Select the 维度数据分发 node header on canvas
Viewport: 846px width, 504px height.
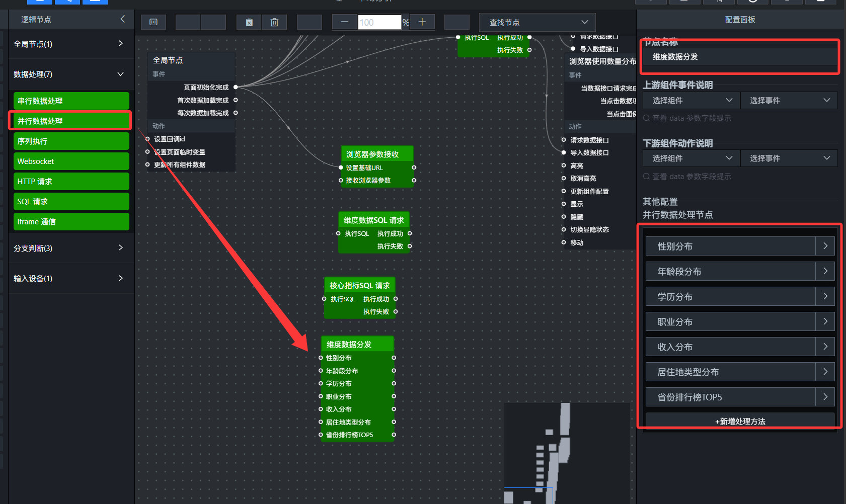pos(357,344)
